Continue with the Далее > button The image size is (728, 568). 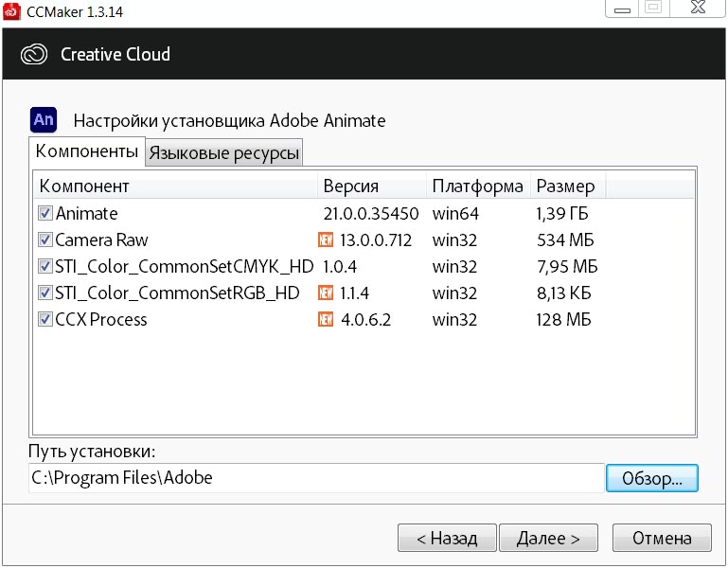tap(548, 538)
